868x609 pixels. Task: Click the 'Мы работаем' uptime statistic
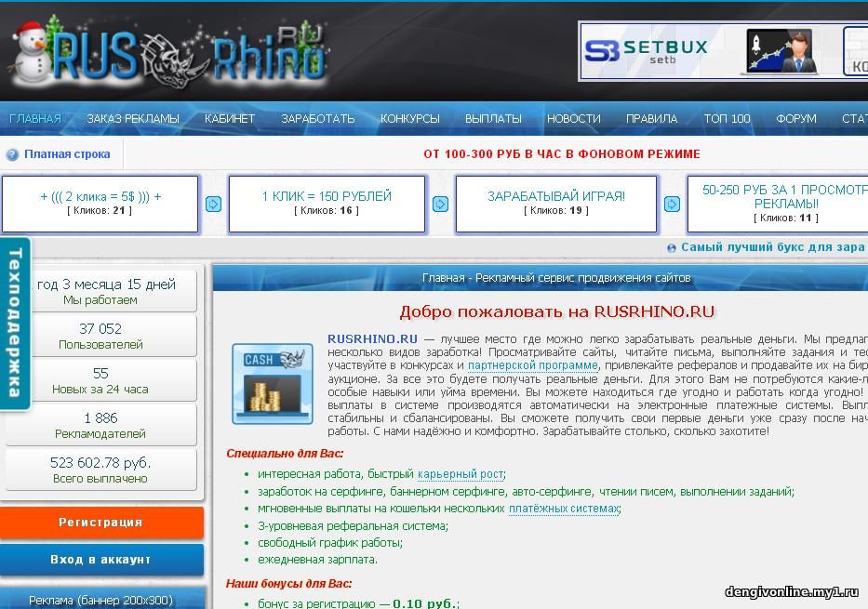100,291
